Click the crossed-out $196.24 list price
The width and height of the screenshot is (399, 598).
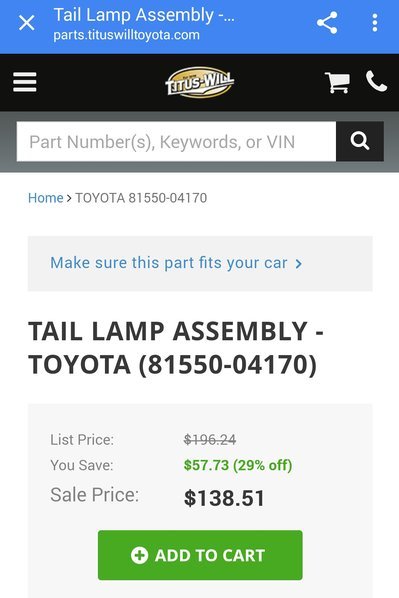pos(210,440)
